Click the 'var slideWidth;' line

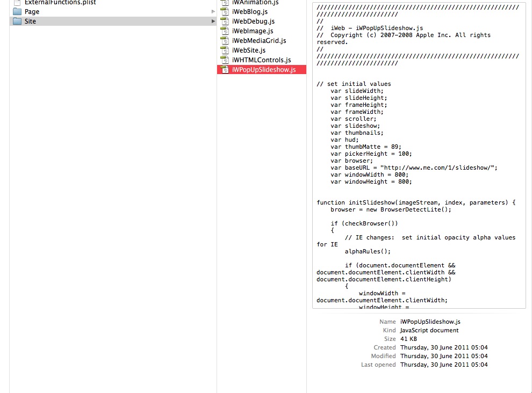coord(357,91)
